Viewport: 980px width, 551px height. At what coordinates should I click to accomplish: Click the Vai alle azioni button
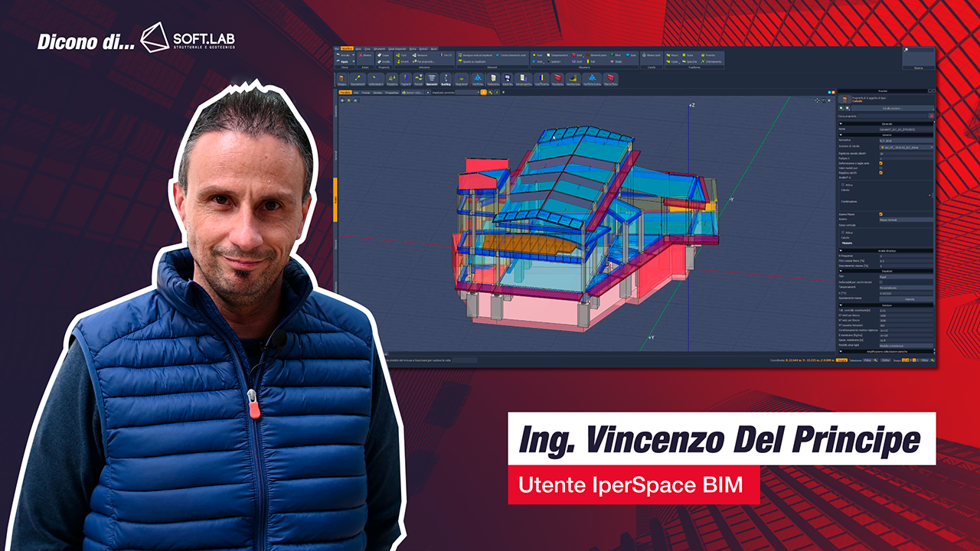[893, 108]
